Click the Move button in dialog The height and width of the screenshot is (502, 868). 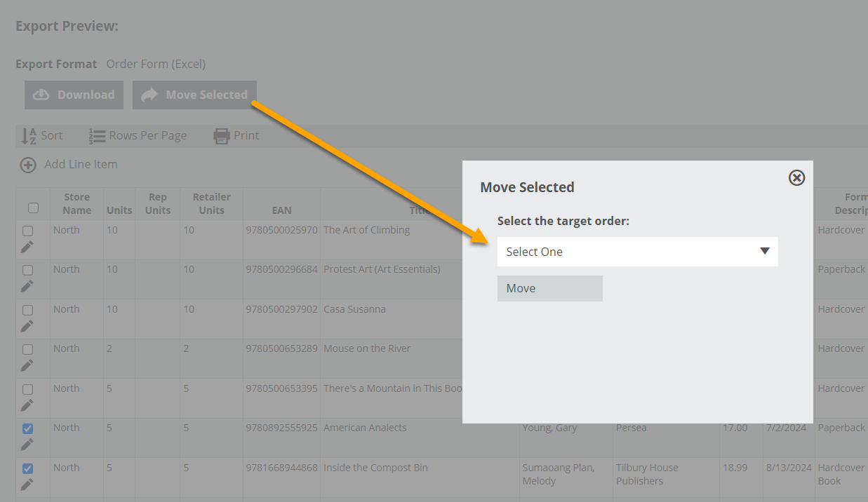(x=549, y=288)
